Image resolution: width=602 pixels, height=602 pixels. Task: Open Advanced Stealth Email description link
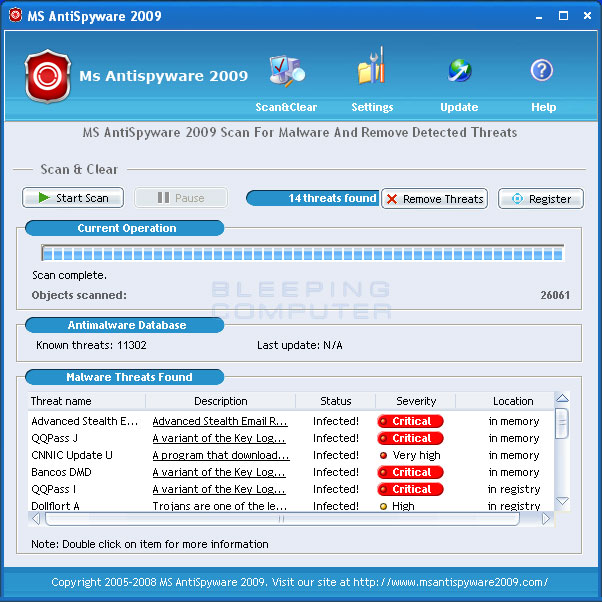pos(220,421)
